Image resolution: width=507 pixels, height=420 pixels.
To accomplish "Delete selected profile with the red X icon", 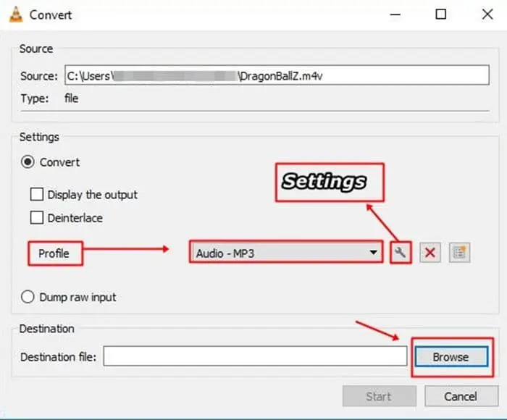I will click(x=430, y=253).
